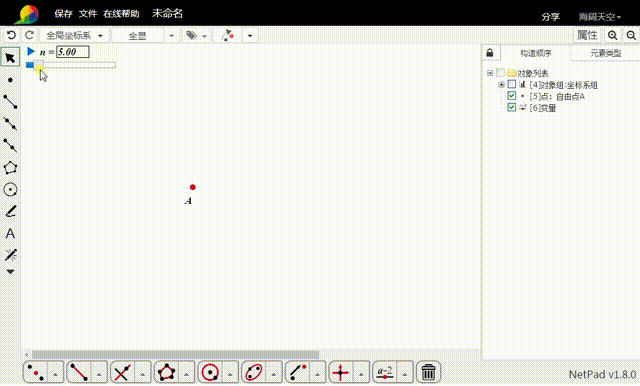Viewport: 640px width, 386px height.
Task: Uncheck the [5]点: 自由点A checkbox
Action: click(x=511, y=96)
